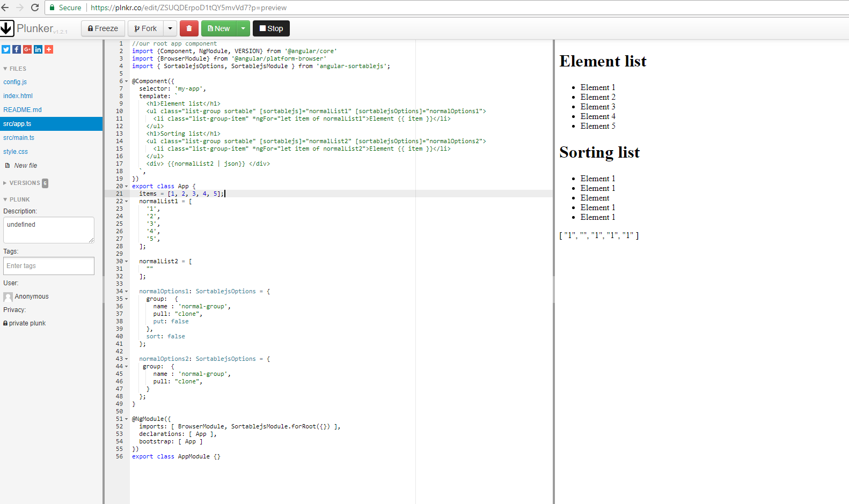849x504 pixels.
Task: Fold code at line 35 group
Action: pyautogui.click(x=127, y=299)
